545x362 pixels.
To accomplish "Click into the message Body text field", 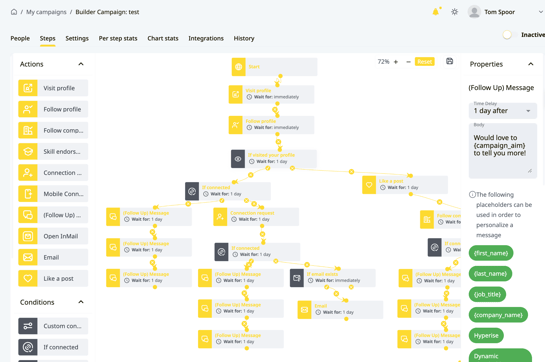I will click(x=503, y=151).
